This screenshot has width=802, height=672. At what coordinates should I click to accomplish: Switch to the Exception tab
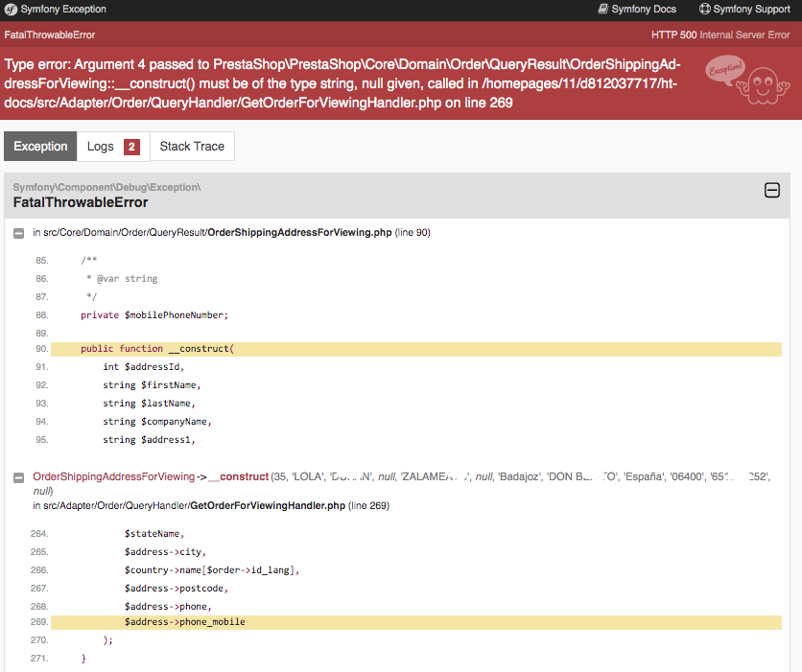40,147
